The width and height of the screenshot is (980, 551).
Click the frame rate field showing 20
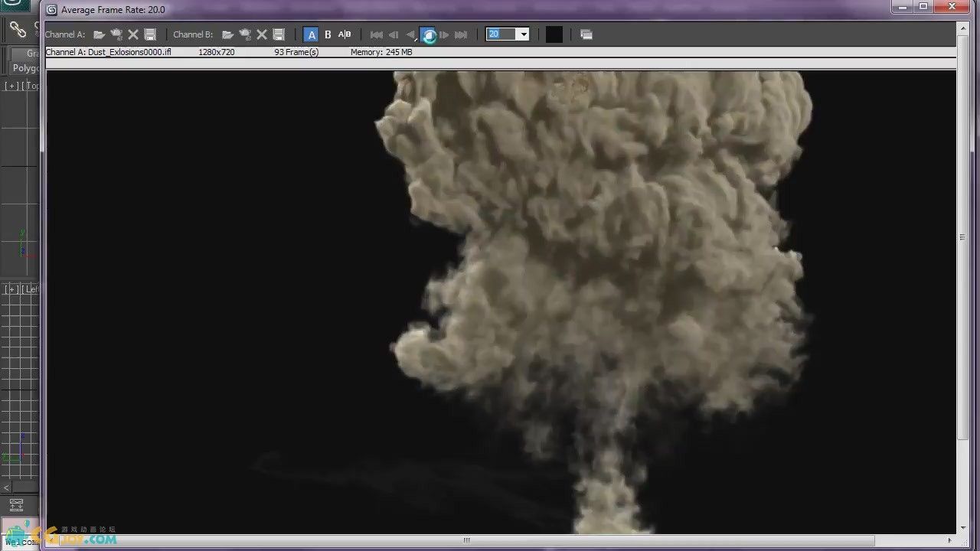tap(502, 34)
